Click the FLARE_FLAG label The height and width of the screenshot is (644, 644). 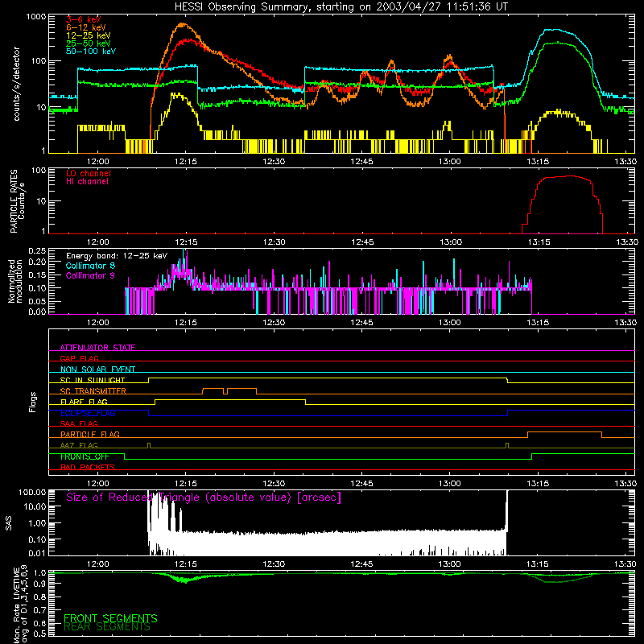pos(84,402)
